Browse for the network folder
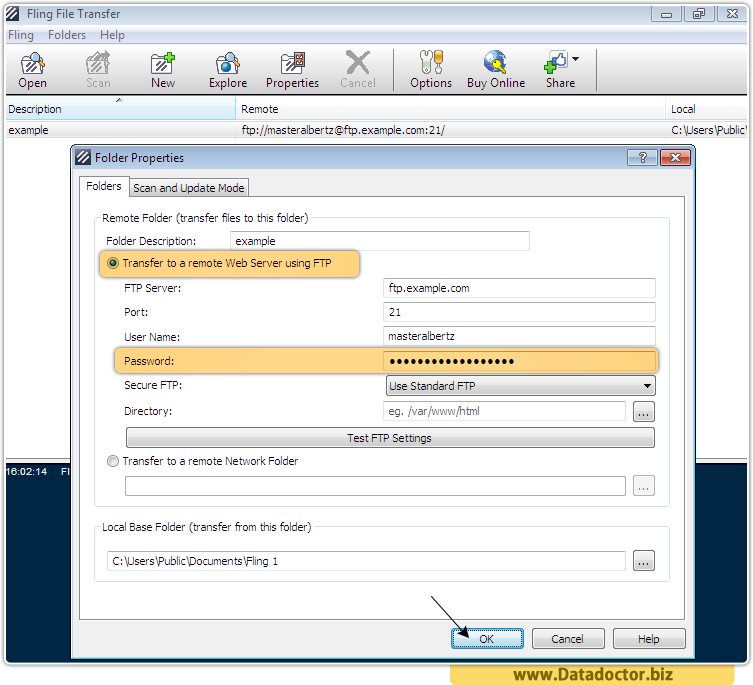753x685 pixels. (x=644, y=486)
